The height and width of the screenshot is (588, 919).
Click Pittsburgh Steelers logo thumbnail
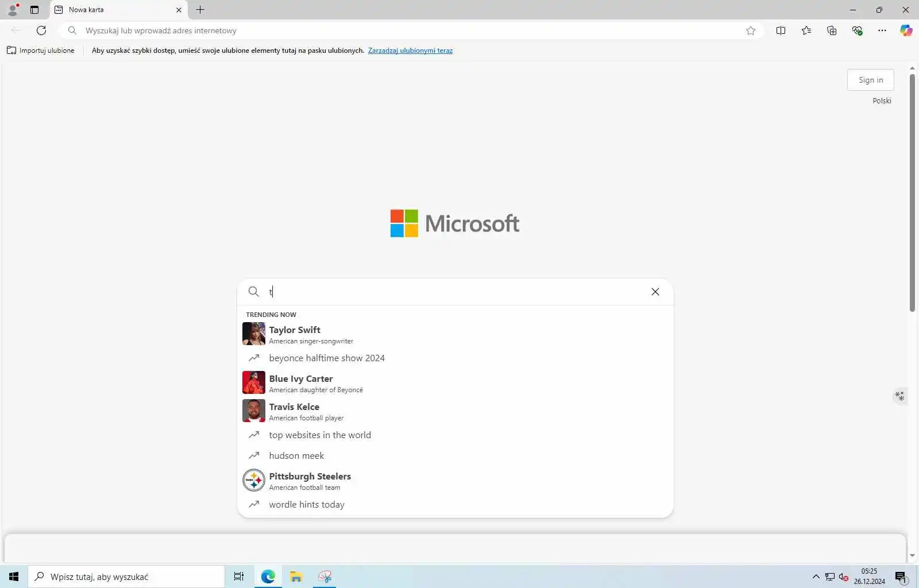(254, 480)
